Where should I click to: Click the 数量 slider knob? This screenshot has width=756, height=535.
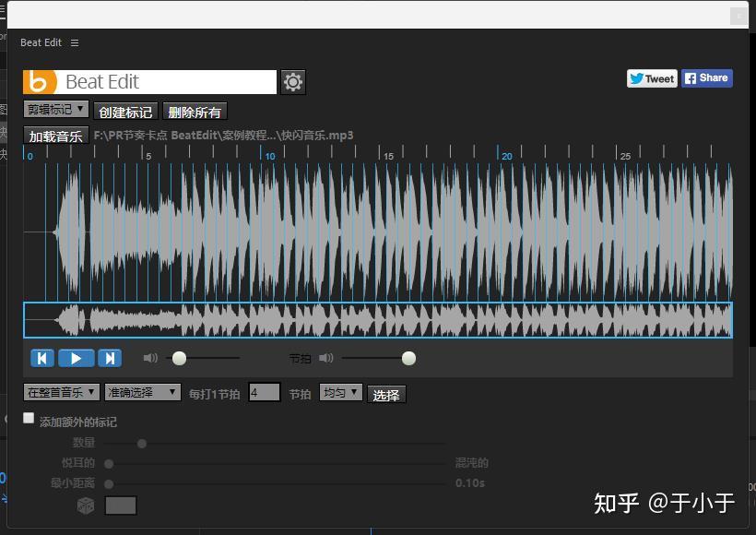pyautogui.click(x=142, y=444)
